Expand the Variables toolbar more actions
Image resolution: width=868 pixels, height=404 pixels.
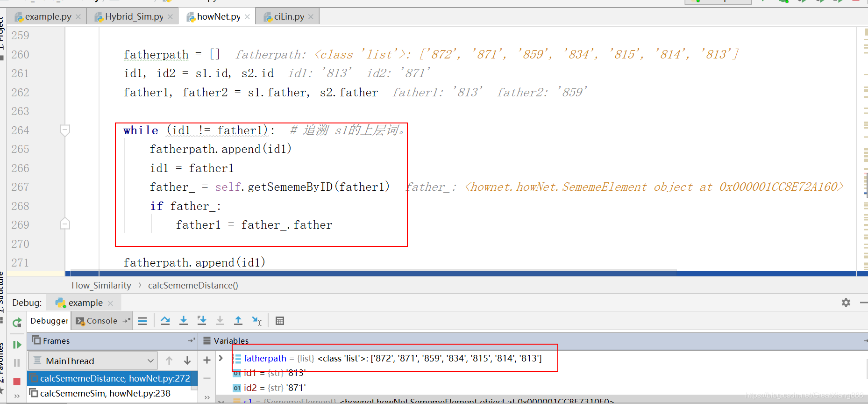[x=207, y=397]
